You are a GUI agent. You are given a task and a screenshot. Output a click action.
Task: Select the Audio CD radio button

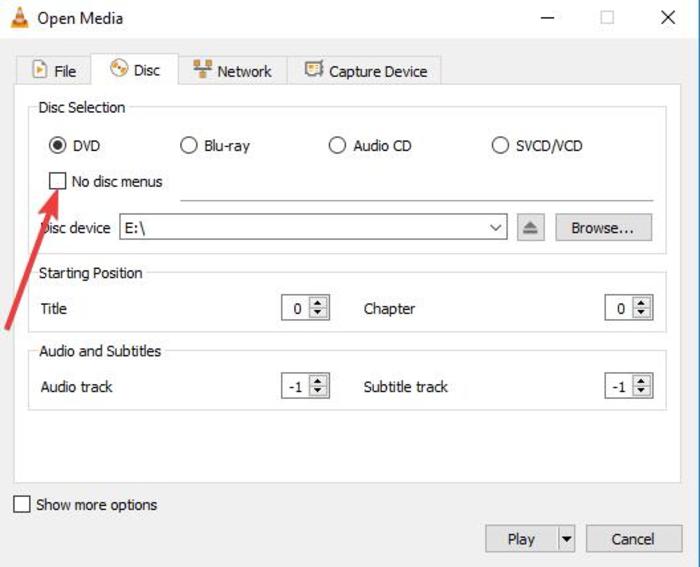click(x=337, y=145)
